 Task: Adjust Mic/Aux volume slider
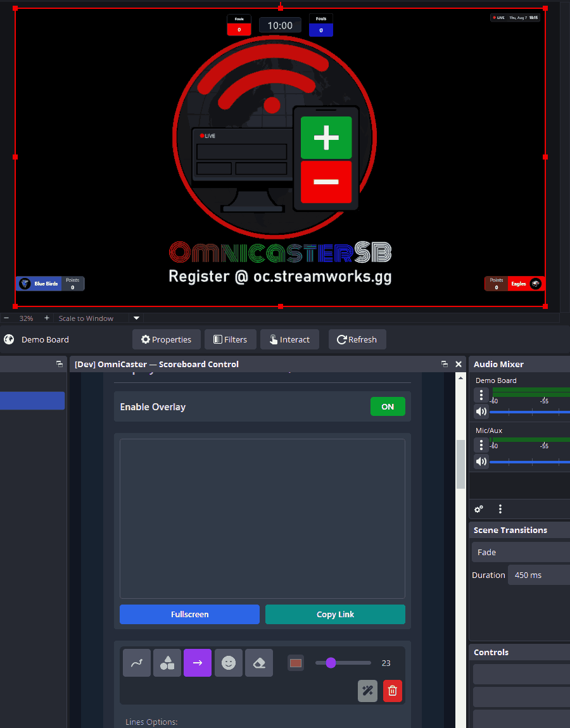(x=529, y=461)
